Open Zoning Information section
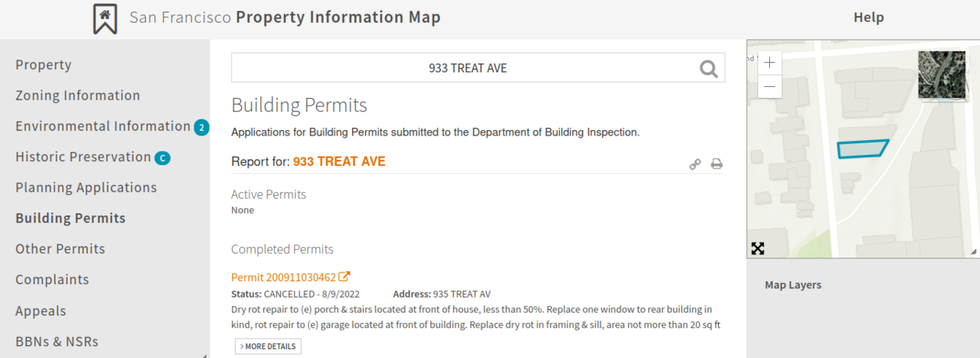980x358 pixels. pos(78,96)
